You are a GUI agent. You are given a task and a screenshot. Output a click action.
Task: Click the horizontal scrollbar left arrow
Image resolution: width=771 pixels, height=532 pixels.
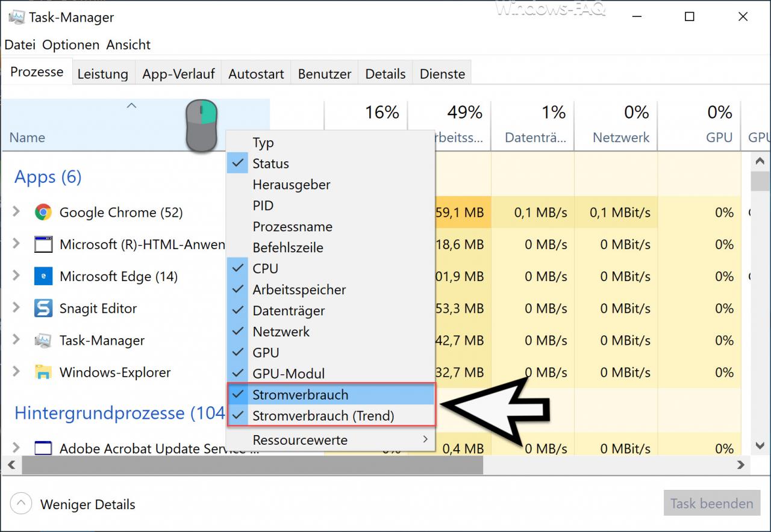(x=10, y=465)
